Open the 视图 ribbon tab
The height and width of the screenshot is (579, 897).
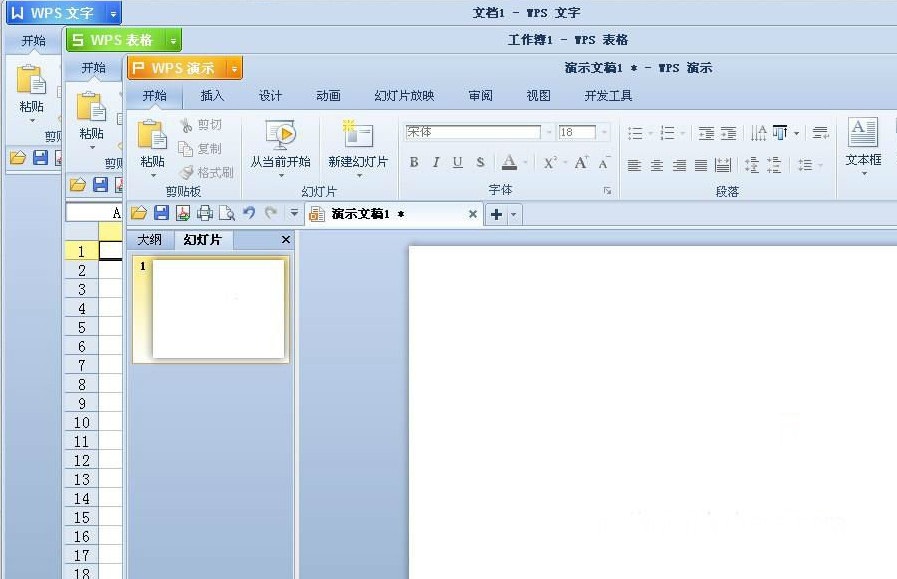[538, 96]
